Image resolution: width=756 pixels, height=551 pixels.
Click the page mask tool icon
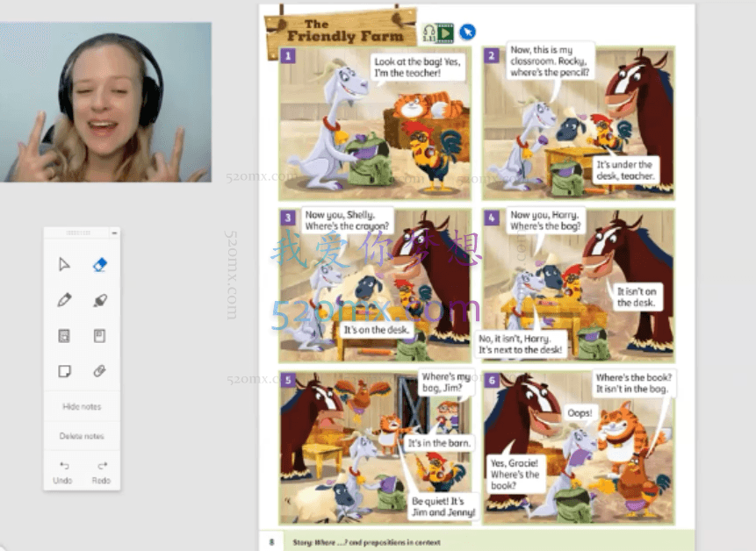pos(99,336)
